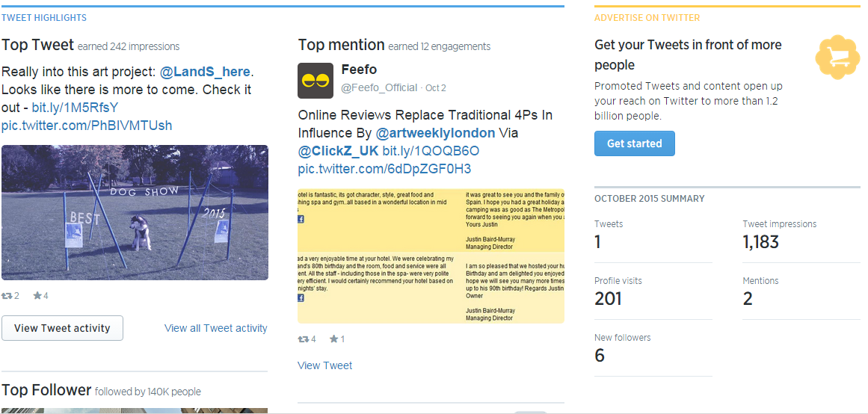Click the Feefo account name
This screenshot has height=414, width=868.
coord(359,70)
